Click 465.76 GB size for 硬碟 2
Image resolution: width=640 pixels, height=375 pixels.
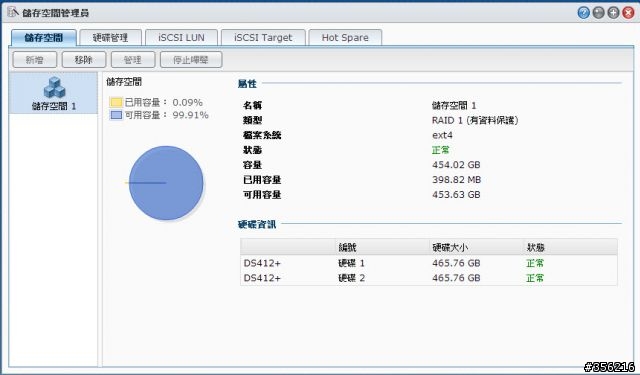coord(456,278)
